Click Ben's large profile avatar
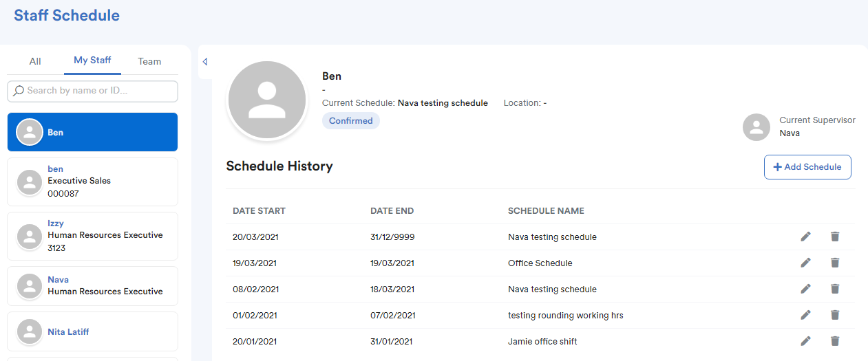Image resolution: width=868 pixels, height=361 pixels. [x=267, y=100]
